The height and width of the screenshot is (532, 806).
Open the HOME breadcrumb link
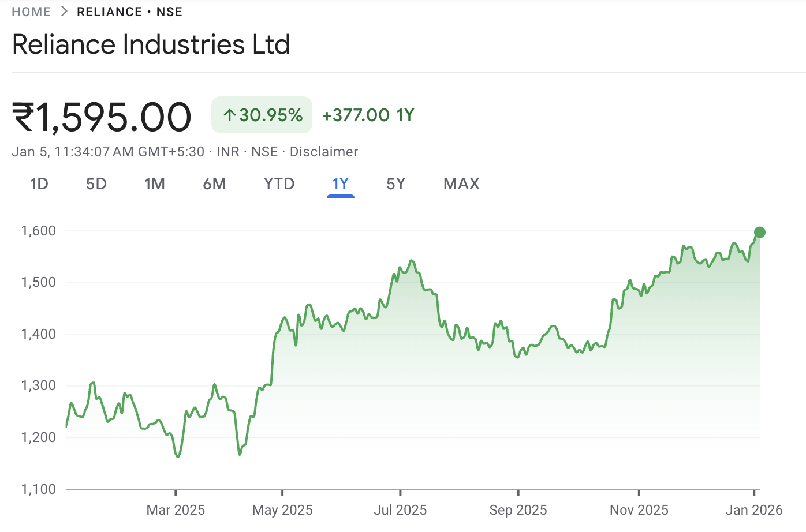[x=31, y=11]
